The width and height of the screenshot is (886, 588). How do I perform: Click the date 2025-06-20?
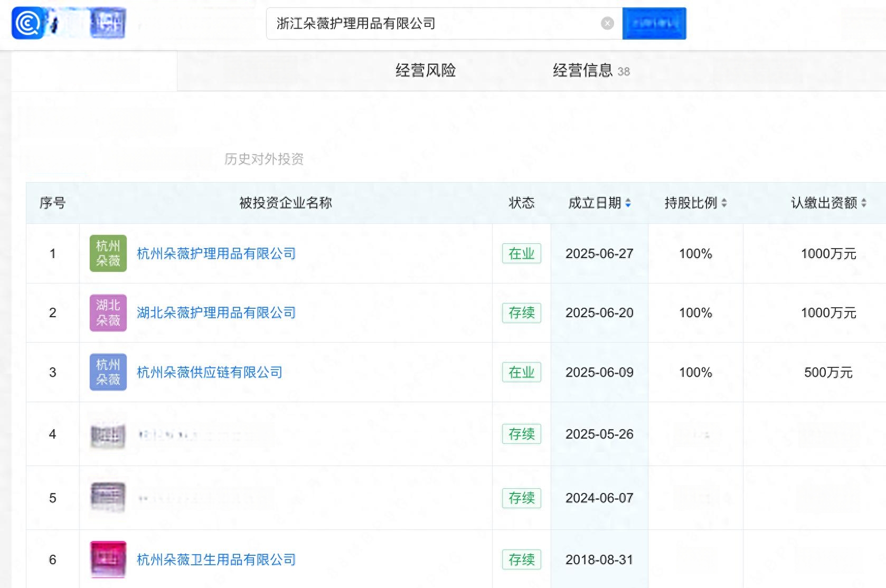tap(599, 313)
